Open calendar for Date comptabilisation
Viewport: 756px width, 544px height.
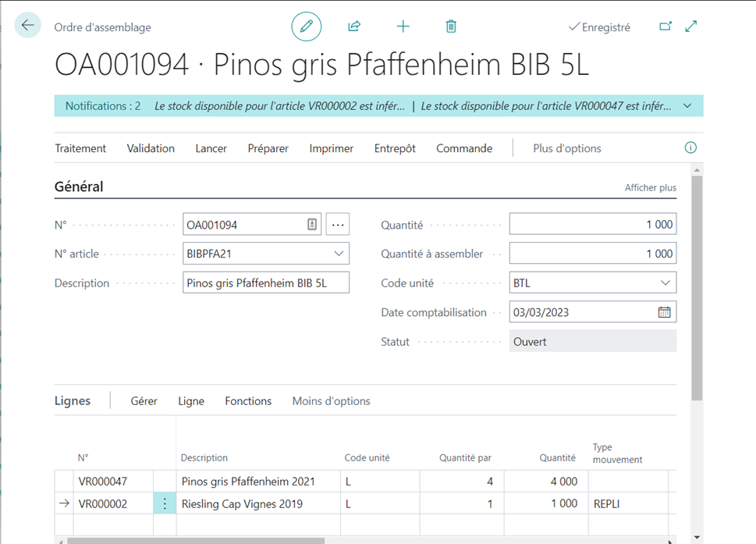point(665,312)
